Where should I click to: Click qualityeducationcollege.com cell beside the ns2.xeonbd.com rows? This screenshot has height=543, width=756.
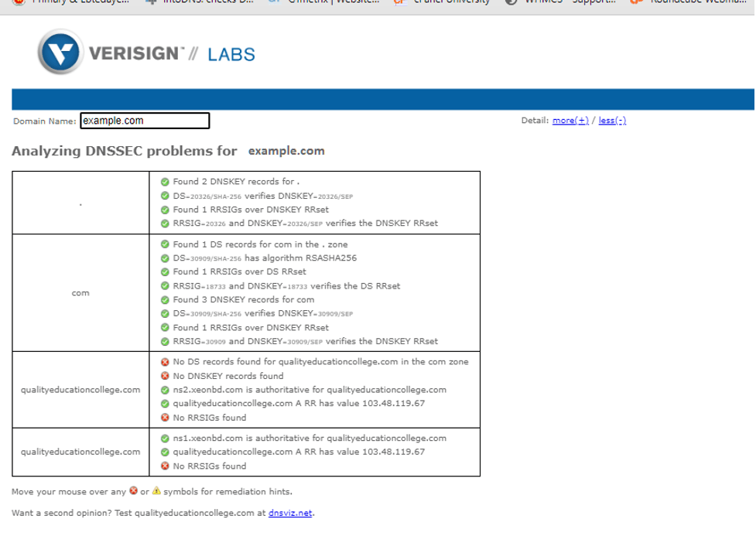click(x=80, y=390)
